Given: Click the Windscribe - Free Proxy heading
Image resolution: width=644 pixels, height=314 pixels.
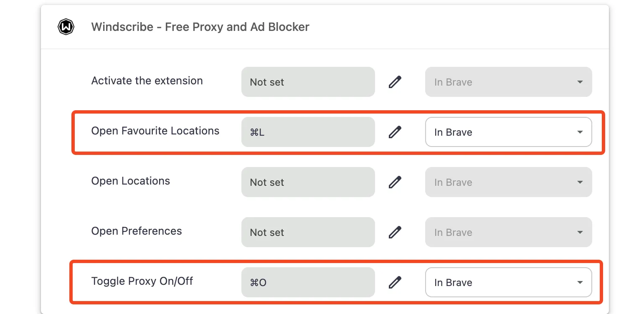Looking at the screenshot, I should tap(200, 26).
